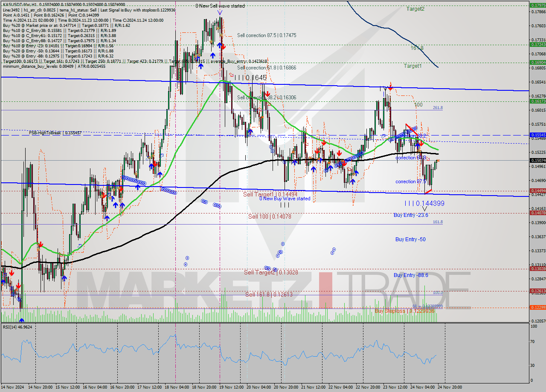Click the red 0.14494 price tag

pos(537,190)
